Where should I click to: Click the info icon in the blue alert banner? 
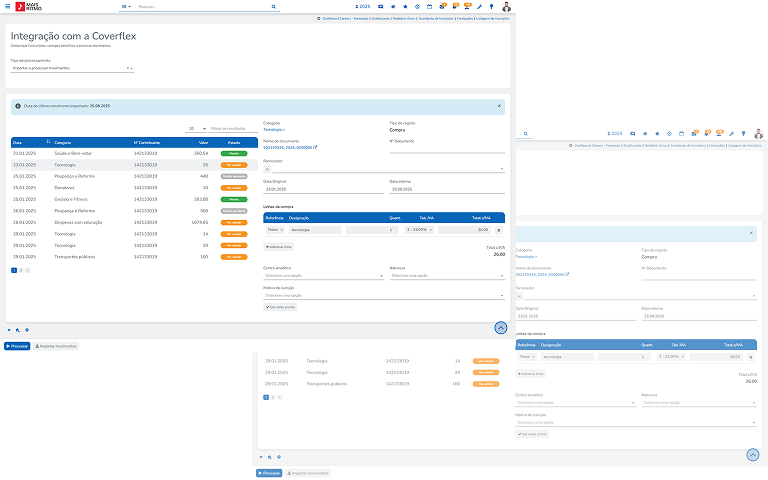[x=18, y=105]
